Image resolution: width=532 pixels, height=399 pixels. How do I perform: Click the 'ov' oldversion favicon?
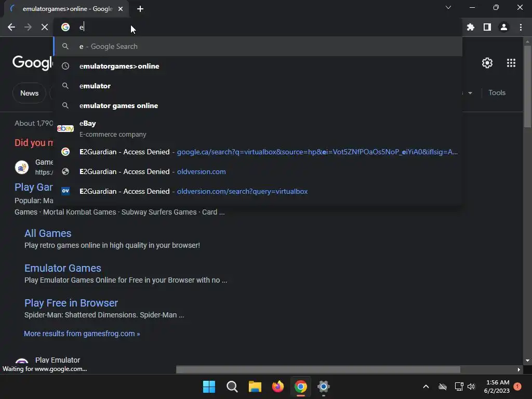click(65, 191)
